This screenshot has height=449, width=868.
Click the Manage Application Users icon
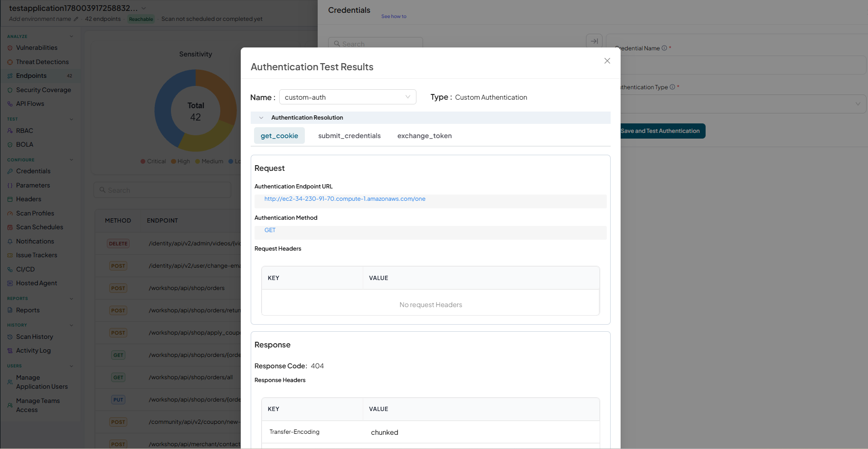10,382
